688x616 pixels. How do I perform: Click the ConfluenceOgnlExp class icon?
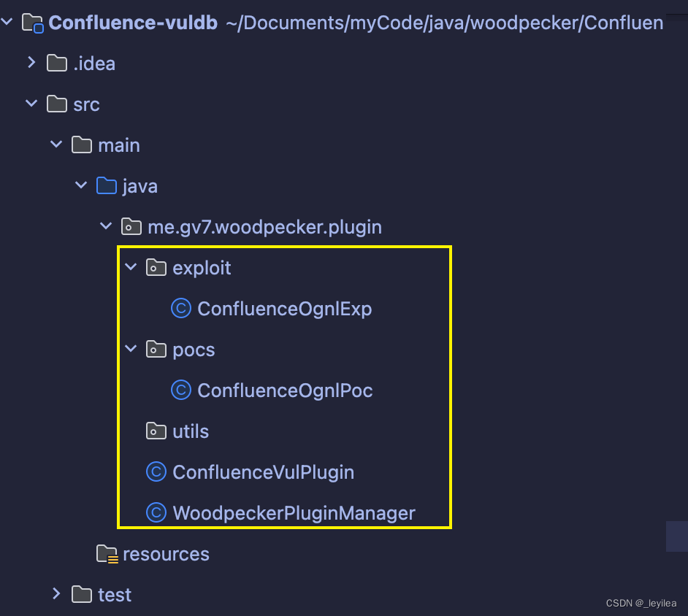[180, 308]
